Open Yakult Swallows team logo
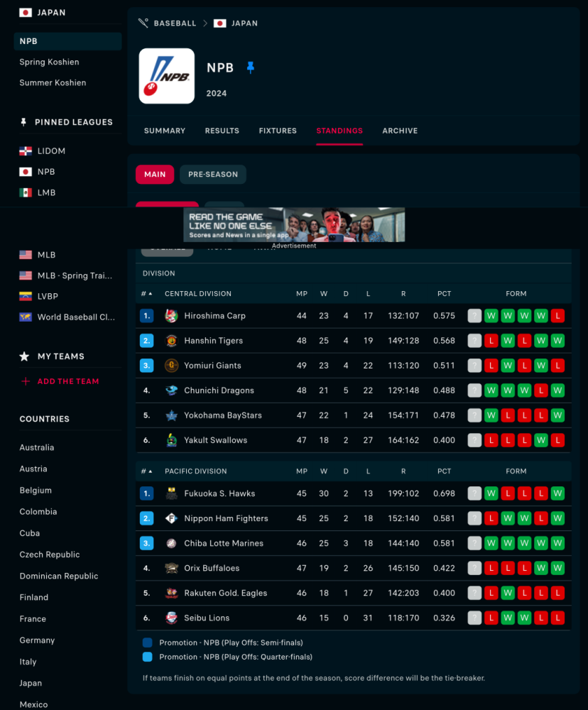 tap(171, 440)
